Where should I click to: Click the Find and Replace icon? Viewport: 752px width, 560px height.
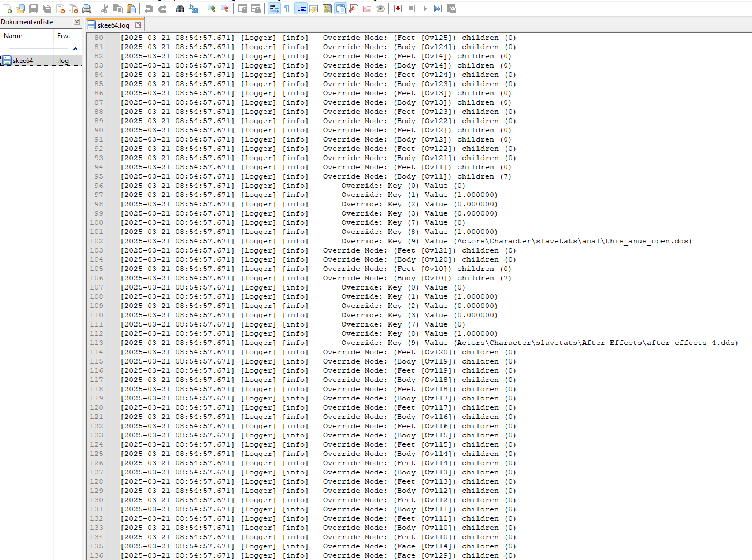click(x=194, y=9)
